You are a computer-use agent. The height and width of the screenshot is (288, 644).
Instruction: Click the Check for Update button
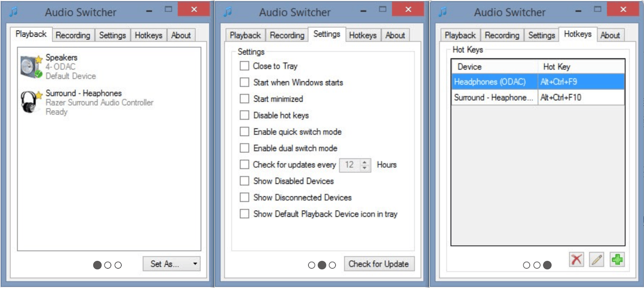[379, 264]
